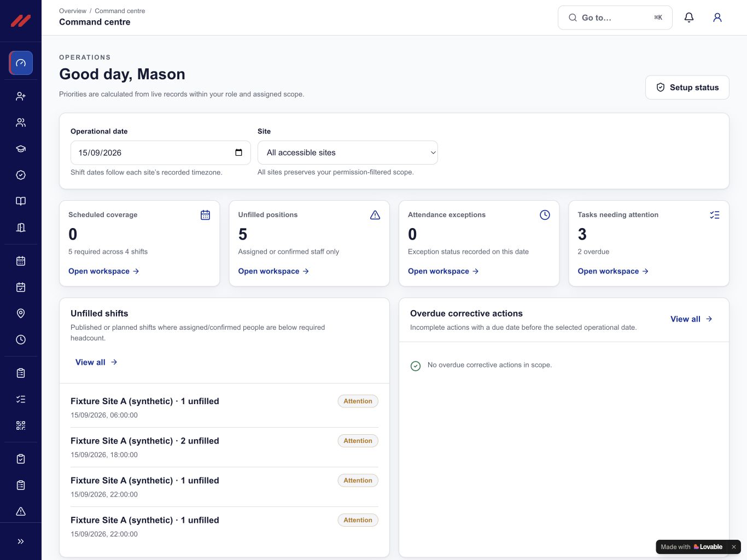
Task: Click the Tasks needing attention count 3
Action: [x=582, y=235]
